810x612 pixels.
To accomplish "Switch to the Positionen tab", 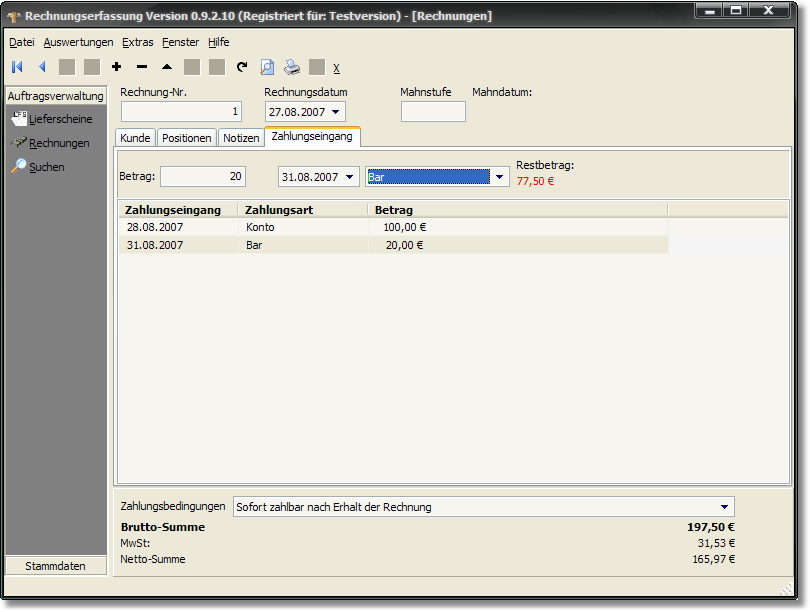I will 186,138.
